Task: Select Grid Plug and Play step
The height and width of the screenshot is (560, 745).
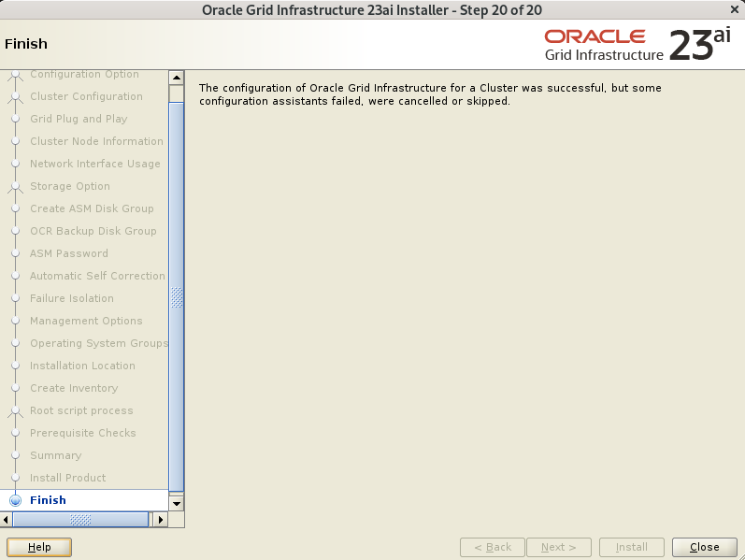Action: click(79, 119)
